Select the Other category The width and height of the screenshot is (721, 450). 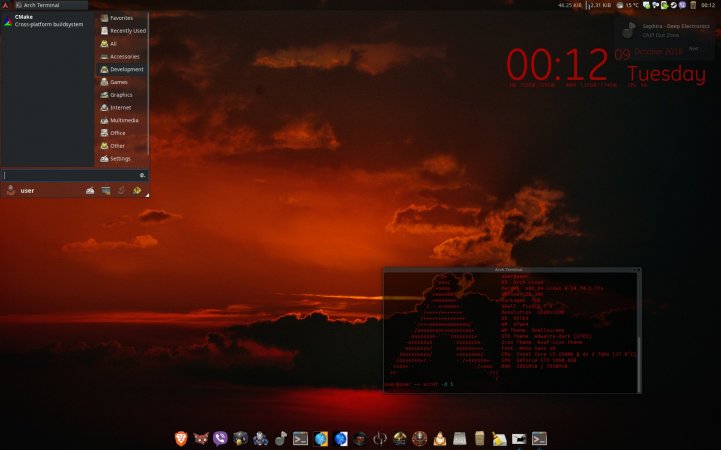tap(122, 146)
